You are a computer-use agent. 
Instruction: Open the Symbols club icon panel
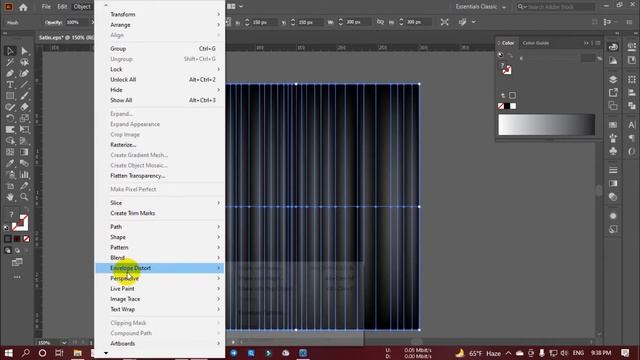613,151
